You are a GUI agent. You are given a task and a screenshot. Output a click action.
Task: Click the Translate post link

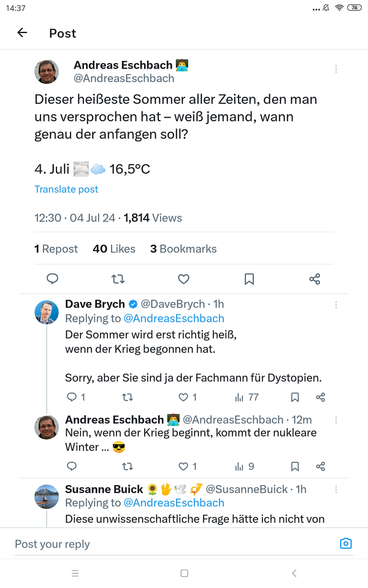click(66, 189)
